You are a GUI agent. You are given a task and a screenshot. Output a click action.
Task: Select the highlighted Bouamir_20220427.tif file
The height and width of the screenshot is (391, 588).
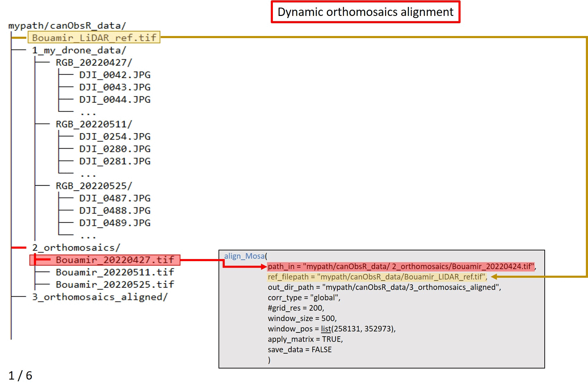click(105, 260)
